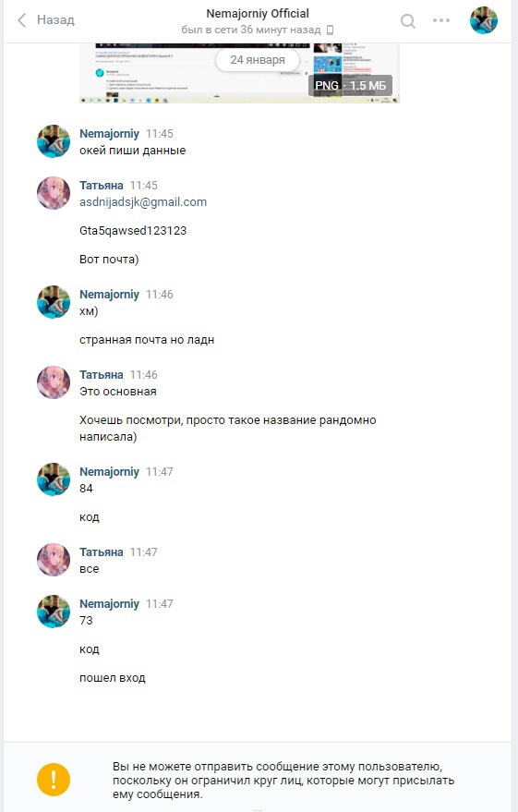Open the PNG 1.5 МБ image attachment

pos(239,73)
